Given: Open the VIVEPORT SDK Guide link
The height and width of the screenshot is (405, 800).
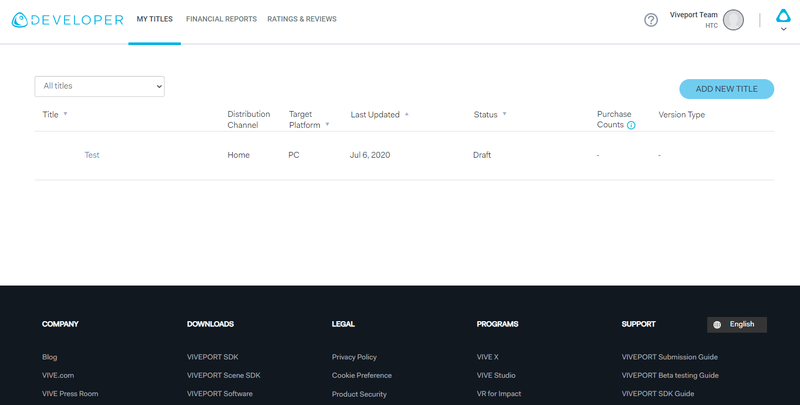Looking at the screenshot, I should 658,394.
